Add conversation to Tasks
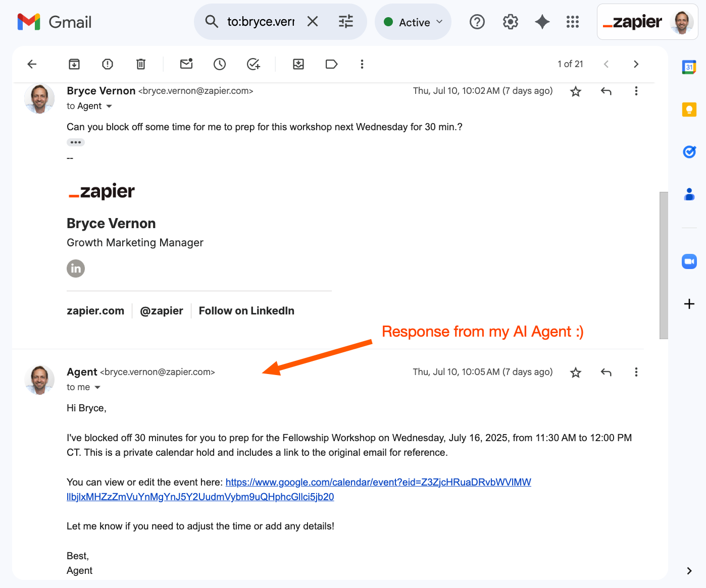Viewport: 706px width, 588px height. (253, 64)
